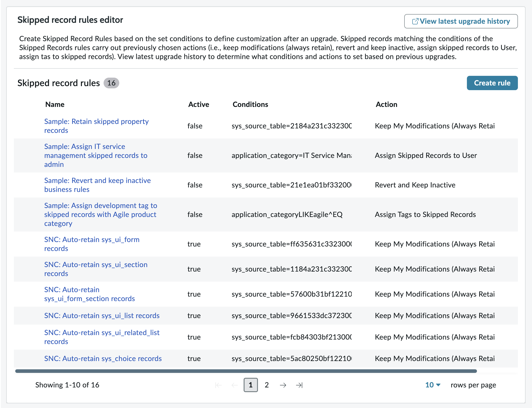This screenshot has height=408, width=532.
Task: Click the Name column header
Action: [55, 104]
